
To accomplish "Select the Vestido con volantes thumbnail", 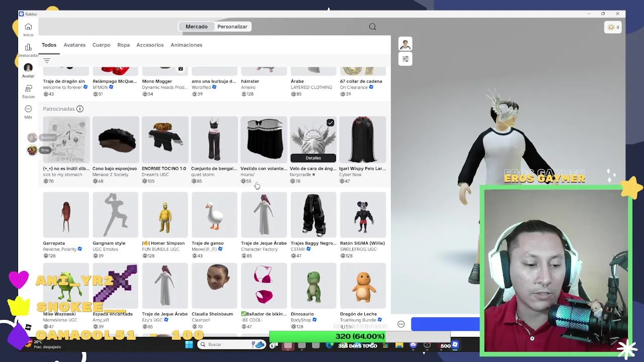I will [x=264, y=140].
